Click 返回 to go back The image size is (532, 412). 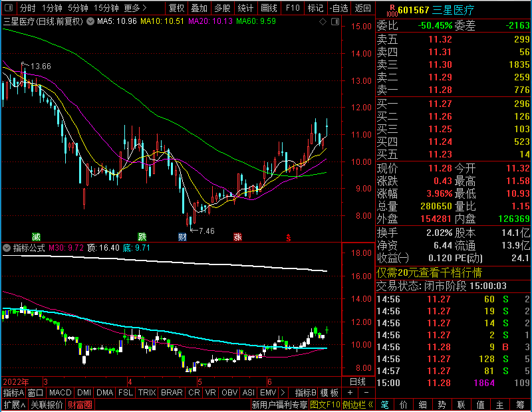click(x=362, y=8)
